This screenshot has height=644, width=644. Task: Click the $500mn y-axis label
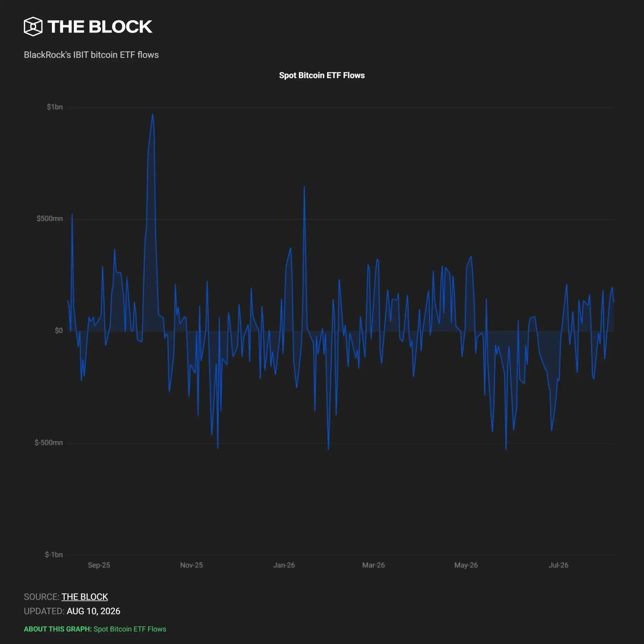tap(50, 219)
